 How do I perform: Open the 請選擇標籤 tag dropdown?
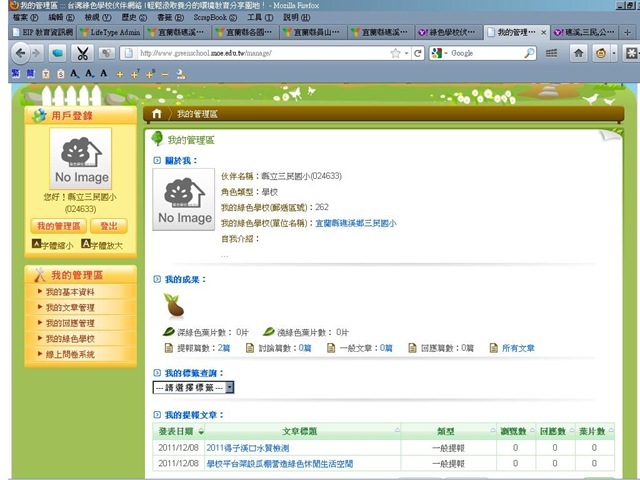(x=193, y=386)
